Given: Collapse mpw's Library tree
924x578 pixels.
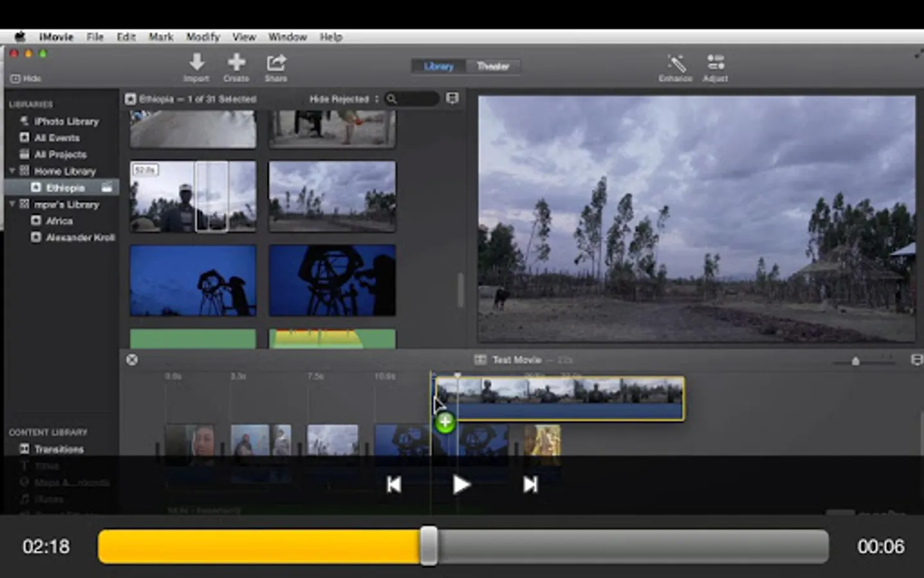Looking at the screenshot, I should [x=12, y=204].
